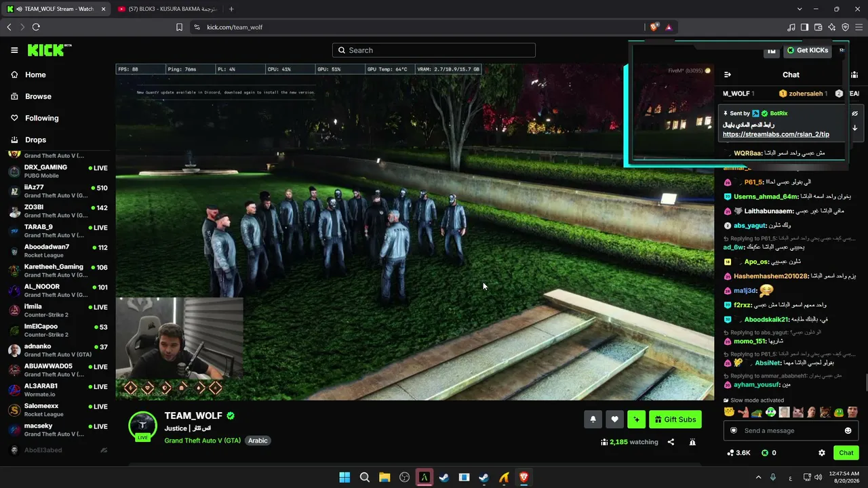868x488 pixels.
Task: Open the Brave Rewards triangle icon
Action: pos(669,27)
